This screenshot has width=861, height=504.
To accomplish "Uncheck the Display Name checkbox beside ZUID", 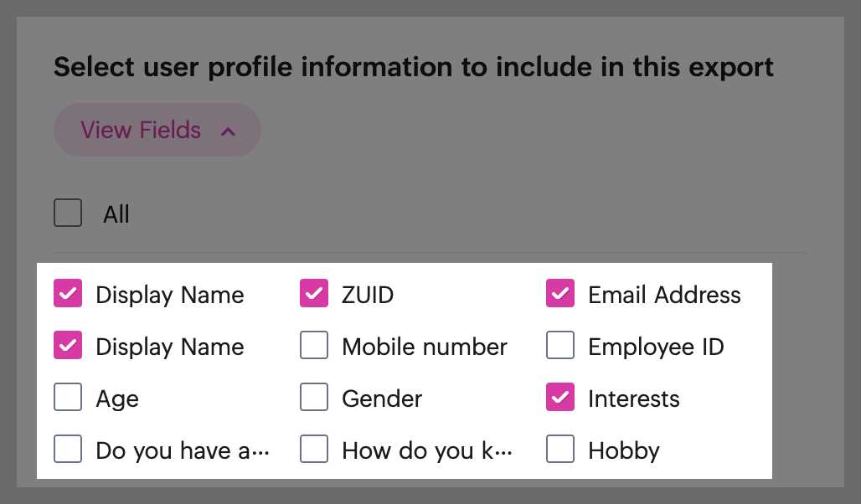I will [68, 293].
